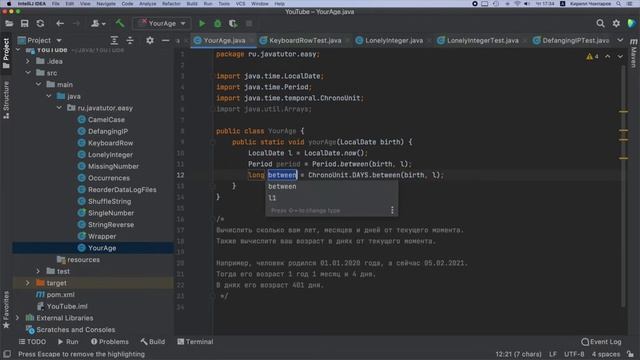Click the 4 spaces indent status entry
This screenshot has width=640, height=360.
click(606, 354)
